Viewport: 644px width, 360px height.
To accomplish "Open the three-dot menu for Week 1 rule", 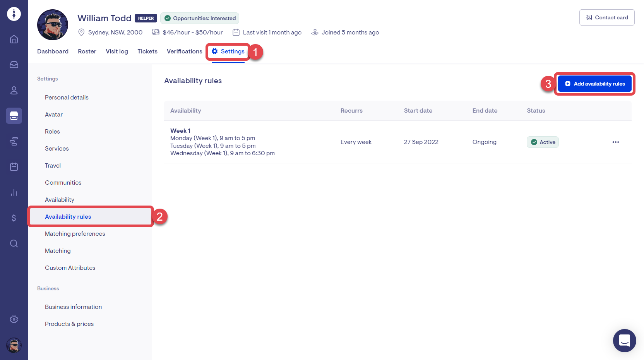I will (x=615, y=142).
